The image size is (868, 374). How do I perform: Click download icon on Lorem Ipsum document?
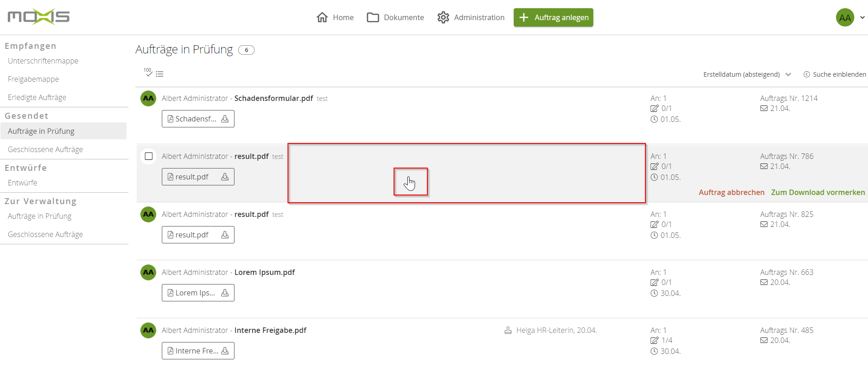225,293
